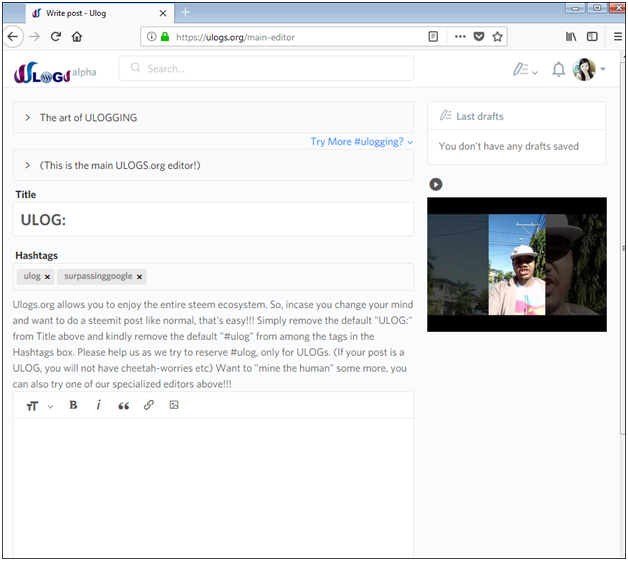The width and height of the screenshot is (628, 561).
Task: Click the ulog hashtag label
Action: pos(32,276)
